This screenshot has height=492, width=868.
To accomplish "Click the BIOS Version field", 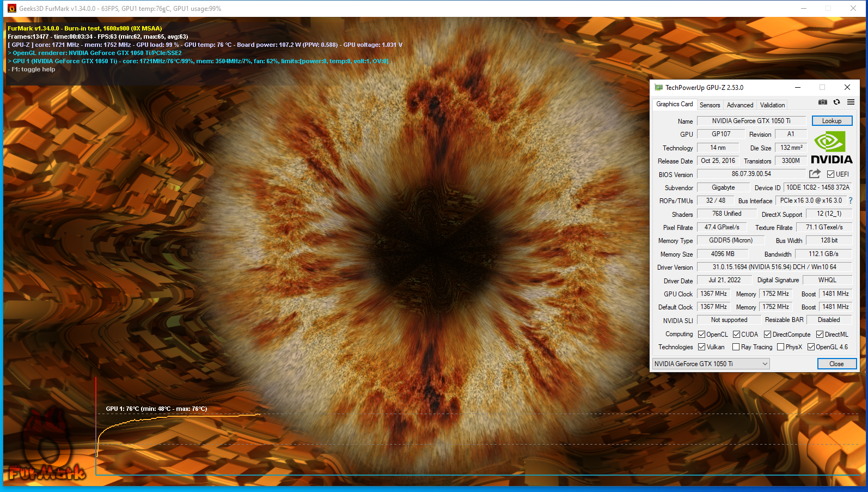I will click(751, 174).
